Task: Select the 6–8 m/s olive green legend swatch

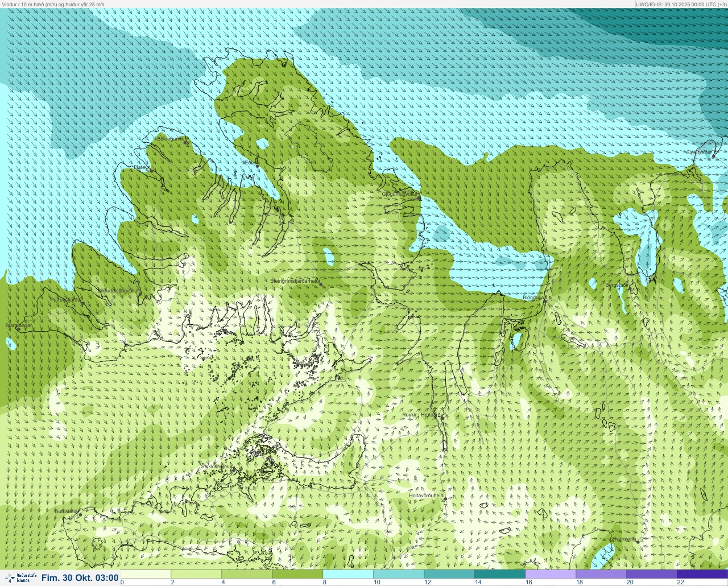Action: (297, 574)
